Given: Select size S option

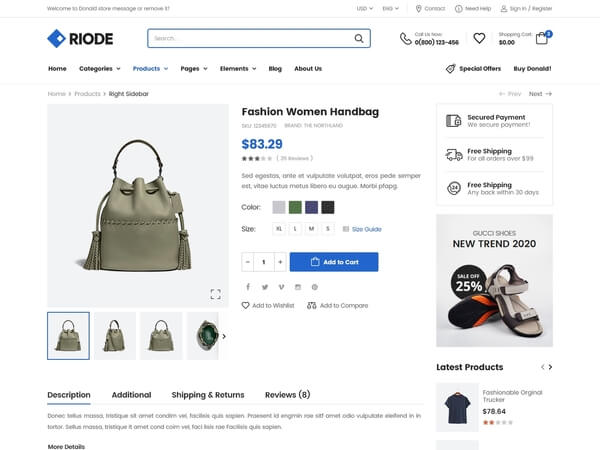Looking at the screenshot, I should pyautogui.click(x=328, y=229).
